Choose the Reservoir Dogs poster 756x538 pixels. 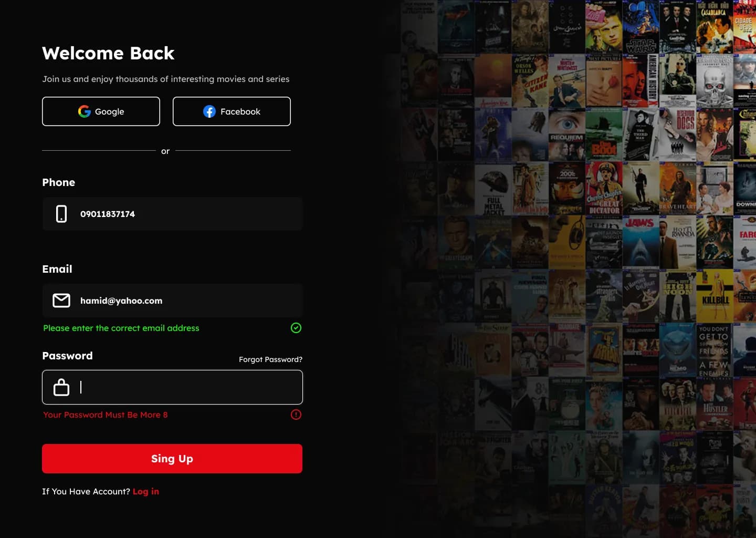tap(677, 134)
